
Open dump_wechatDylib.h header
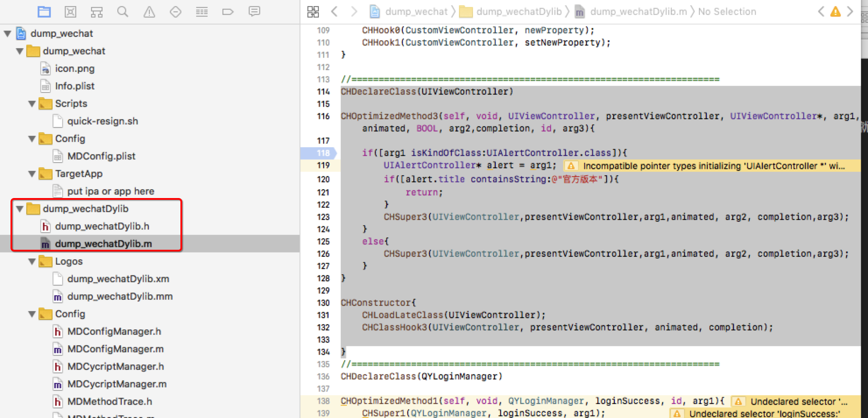[102, 227]
